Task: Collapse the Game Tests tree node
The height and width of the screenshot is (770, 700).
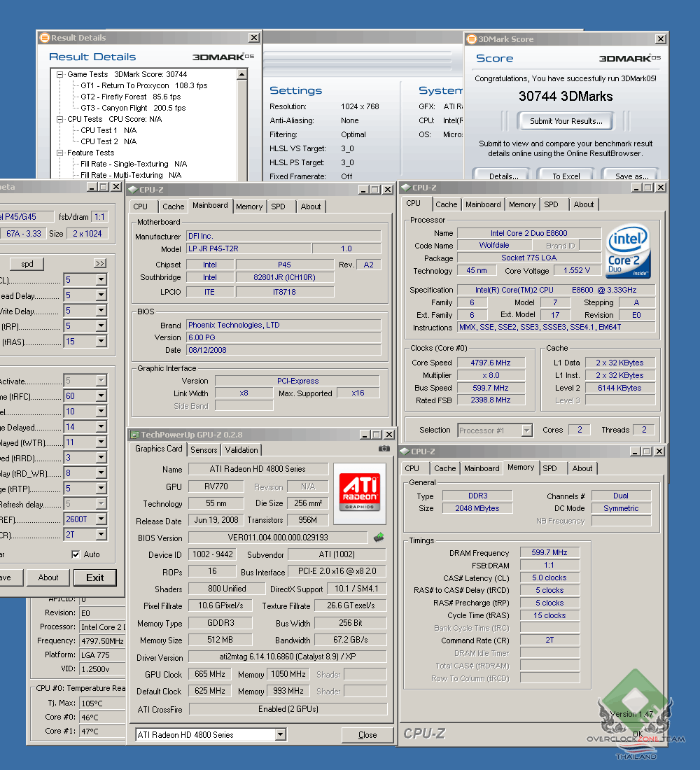Action: click(x=60, y=75)
